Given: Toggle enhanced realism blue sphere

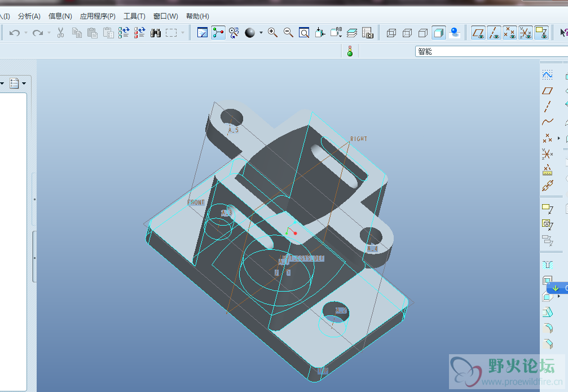Looking at the screenshot, I should point(454,33).
